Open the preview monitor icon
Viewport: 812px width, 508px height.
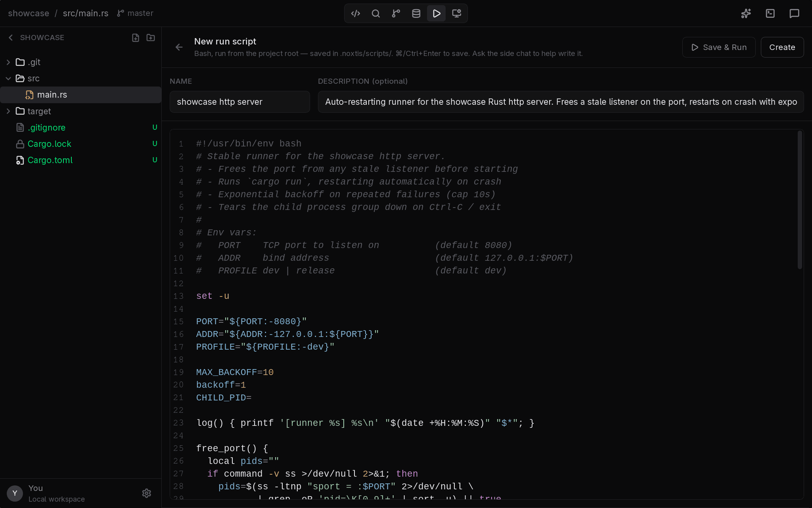[x=457, y=13]
